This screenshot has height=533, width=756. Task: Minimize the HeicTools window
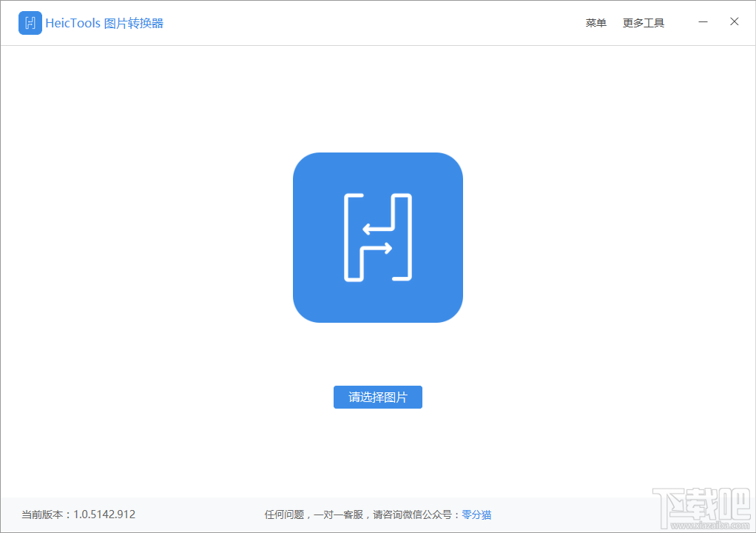coord(703,22)
